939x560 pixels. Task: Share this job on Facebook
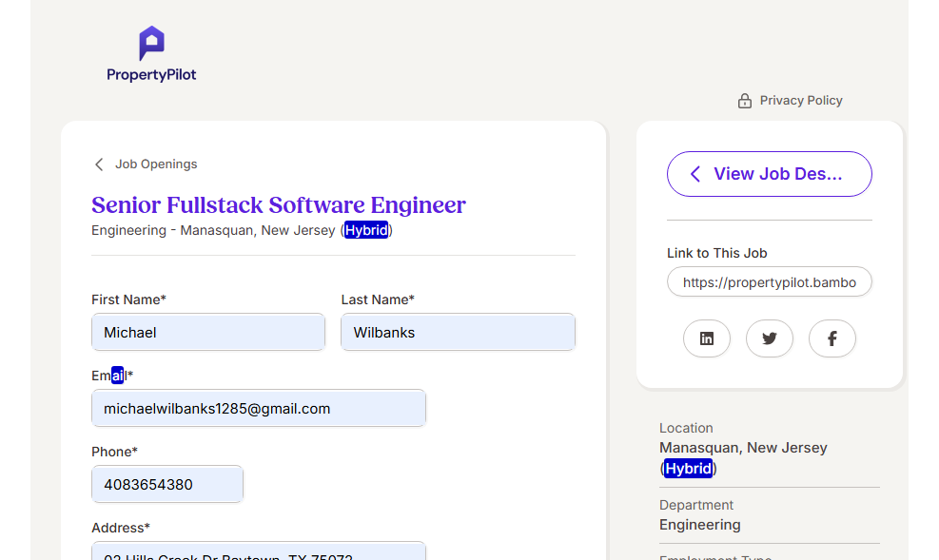click(x=831, y=338)
